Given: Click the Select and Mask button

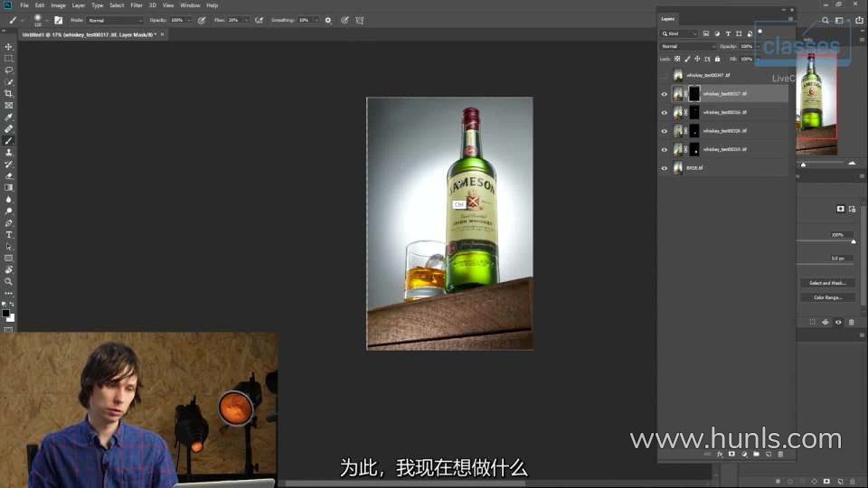Looking at the screenshot, I should (827, 283).
